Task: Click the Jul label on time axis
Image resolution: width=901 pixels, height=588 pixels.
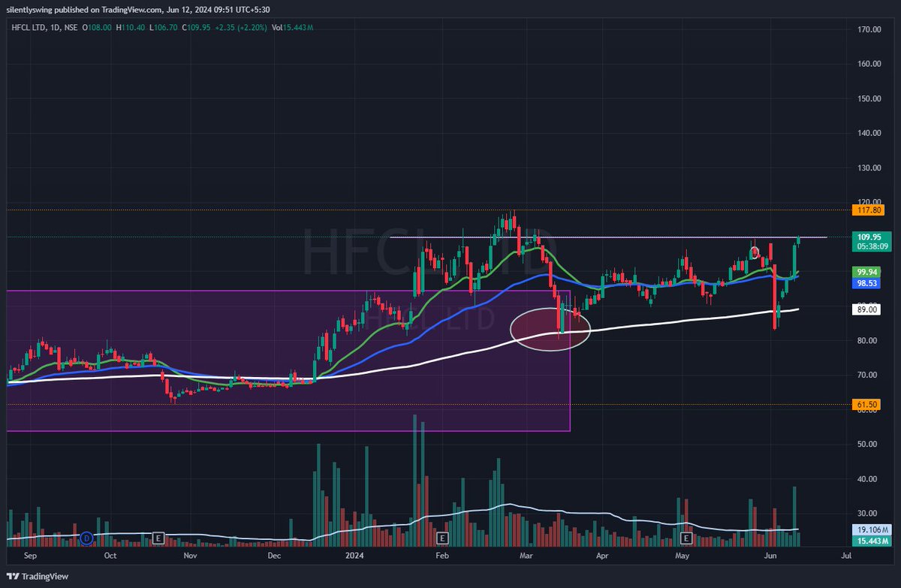Action: [846, 556]
